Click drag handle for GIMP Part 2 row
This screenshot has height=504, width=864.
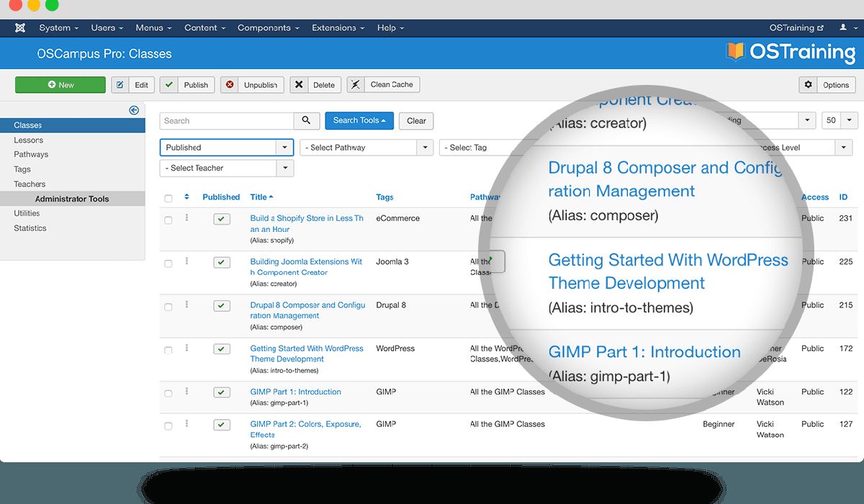(x=187, y=423)
